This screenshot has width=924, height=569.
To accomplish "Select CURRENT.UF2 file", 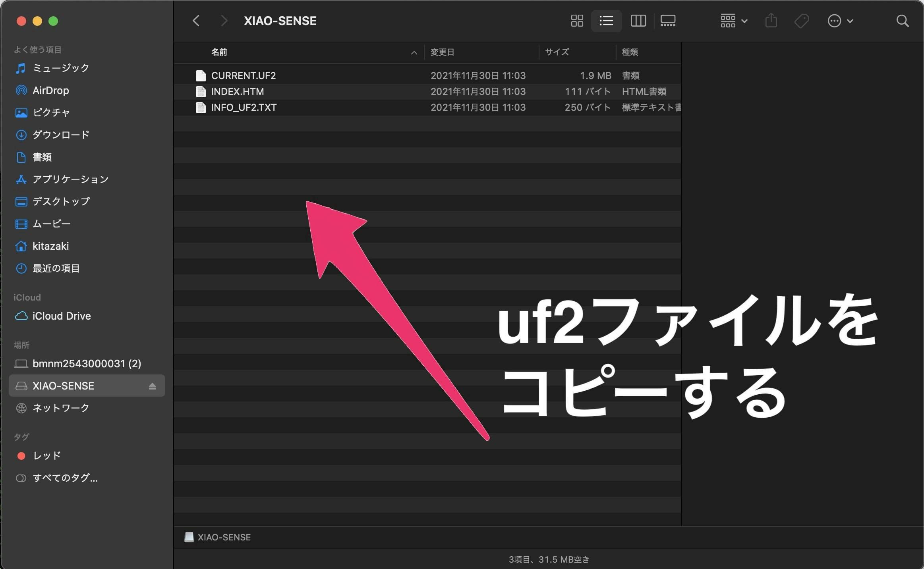I will [243, 75].
